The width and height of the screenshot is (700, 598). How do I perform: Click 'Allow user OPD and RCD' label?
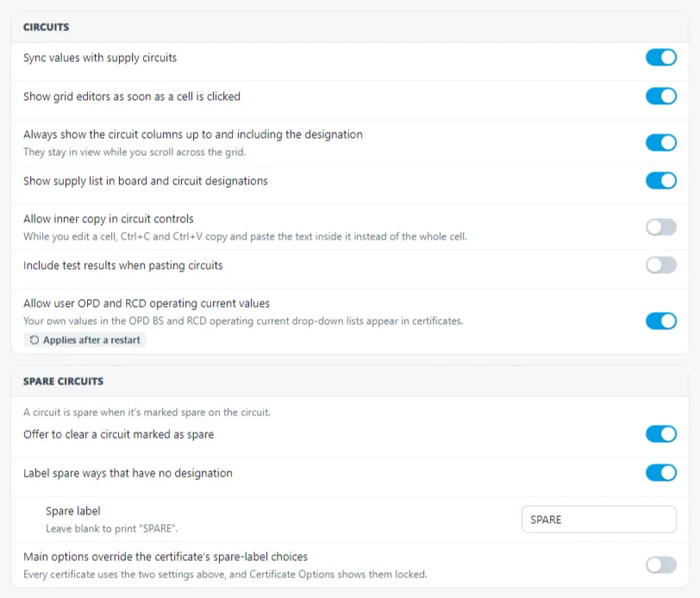point(147,303)
